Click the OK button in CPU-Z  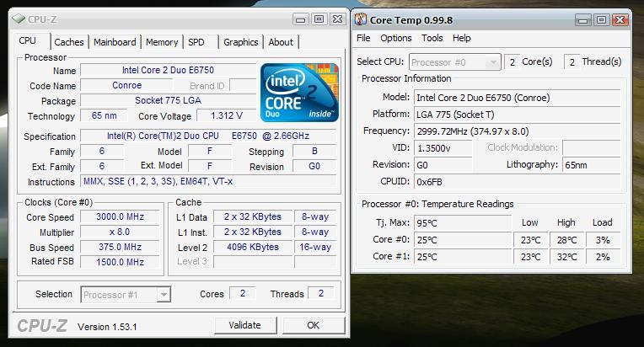click(x=314, y=325)
